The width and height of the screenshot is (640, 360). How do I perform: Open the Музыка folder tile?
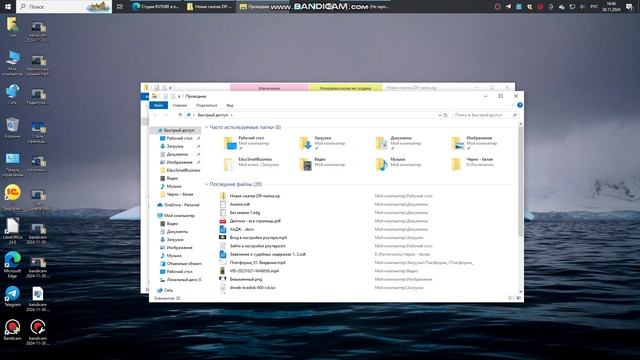[398, 164]
